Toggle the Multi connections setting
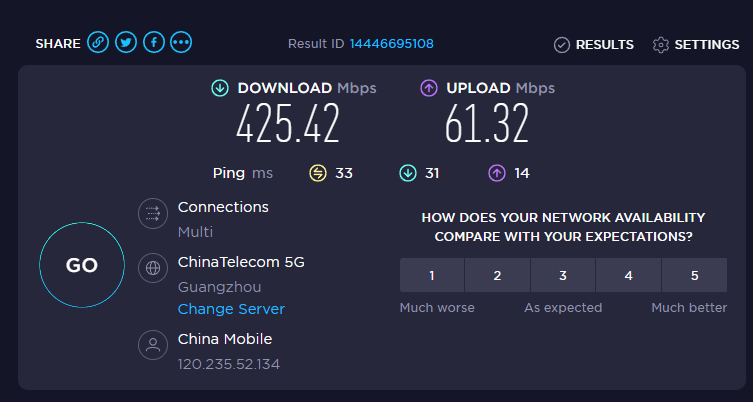753x402 pixels. point(195,232)
